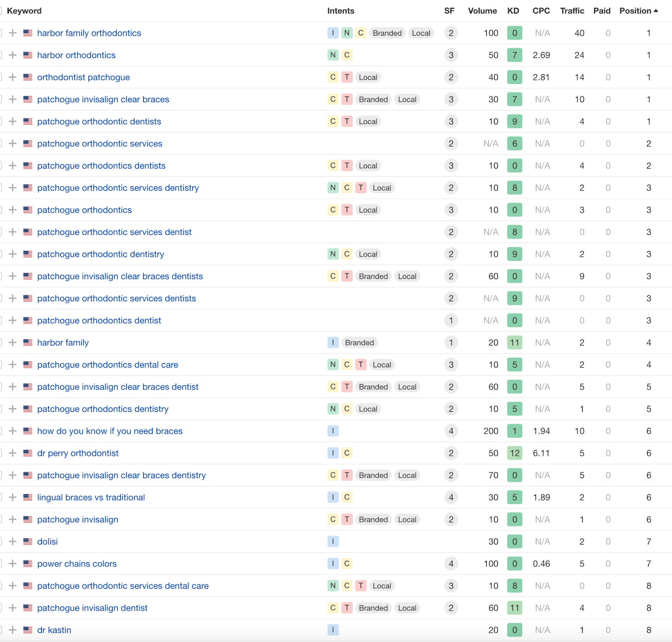The width and height of the screenshot is (672, 642).
Task: Click the green KD score badge for 'harbor family'
Action: point(514,342)
